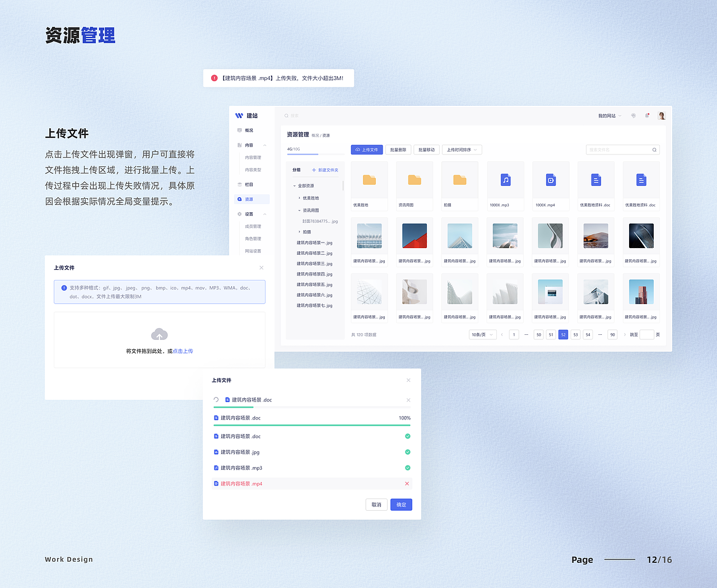Image resolution: width=717 pixels, height=588 pixels.
Task: Select the 概况 overview icon in the sidebar
Action: 239,130
